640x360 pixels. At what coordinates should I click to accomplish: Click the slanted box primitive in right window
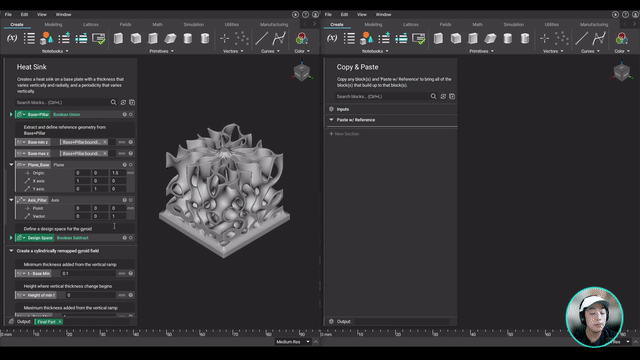(x=490, y=38)
